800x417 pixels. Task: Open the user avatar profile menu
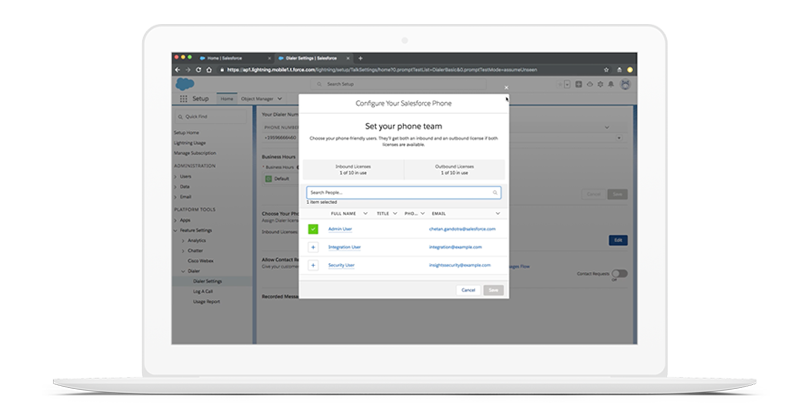(625, 84)
